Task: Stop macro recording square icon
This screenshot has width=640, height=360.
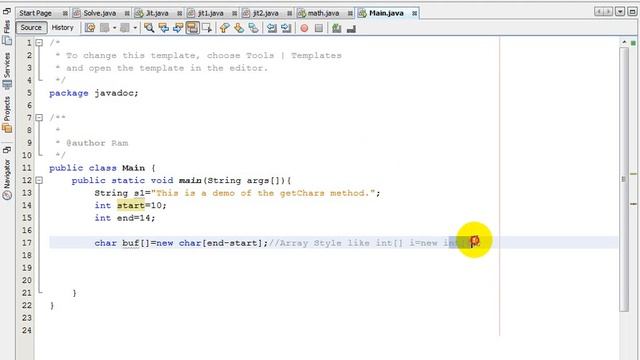Action: (x=319, y=28)
